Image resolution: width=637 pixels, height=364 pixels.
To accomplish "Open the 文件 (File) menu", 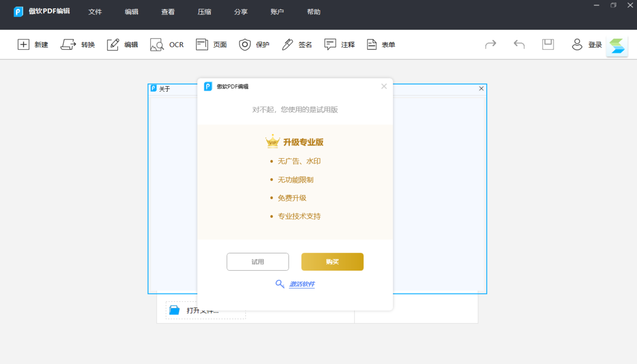I will [95, 12].
